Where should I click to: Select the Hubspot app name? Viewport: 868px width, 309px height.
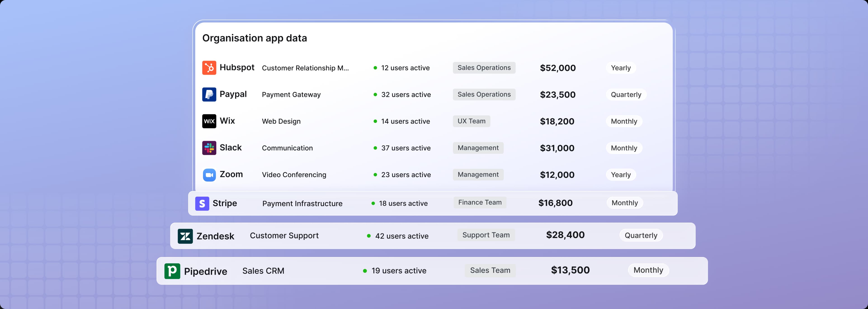pos(237,67)
